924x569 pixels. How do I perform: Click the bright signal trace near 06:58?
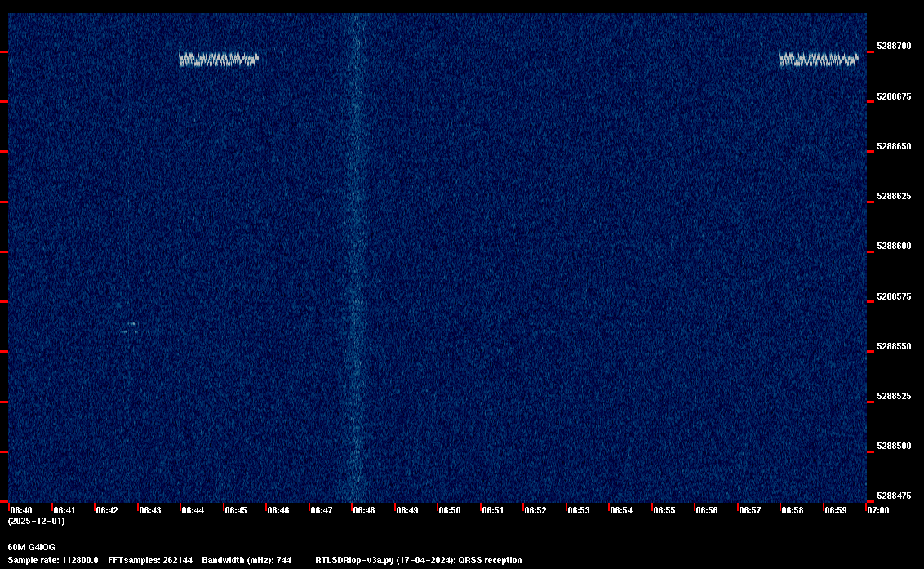[819, 60]
